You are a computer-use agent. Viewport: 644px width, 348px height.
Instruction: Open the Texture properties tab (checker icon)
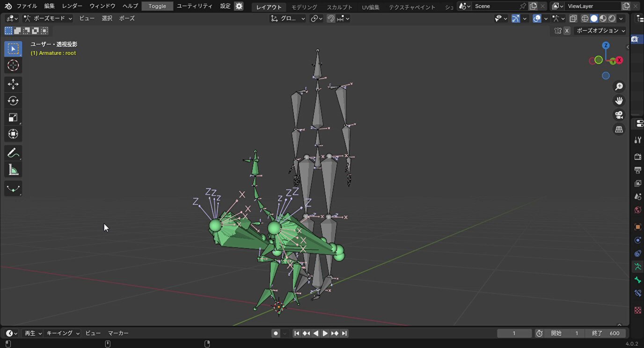tap(637, 310)
